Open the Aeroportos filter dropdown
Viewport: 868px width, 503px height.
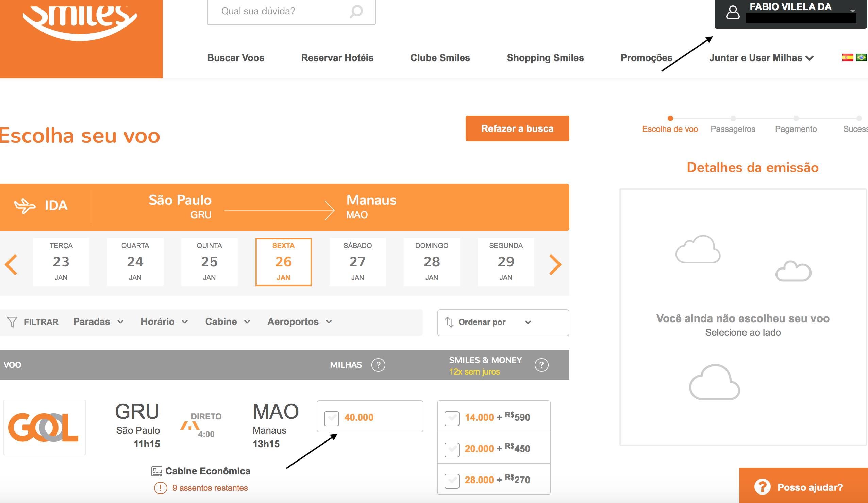[300, 322]
